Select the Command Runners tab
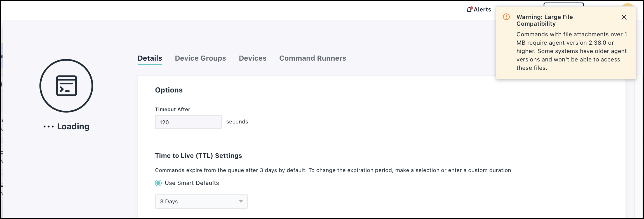This screenshot has height=219, width=644. pos(312,58)
